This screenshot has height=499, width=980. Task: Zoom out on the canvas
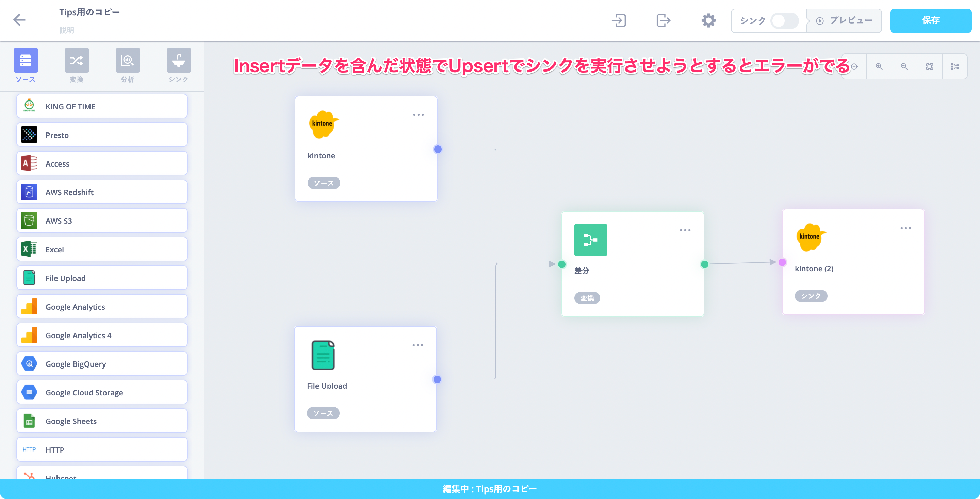904,67
